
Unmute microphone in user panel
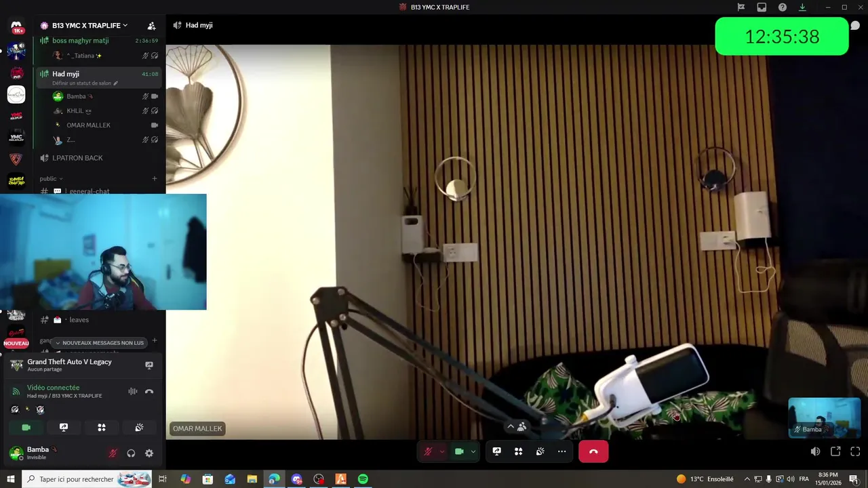113,453
